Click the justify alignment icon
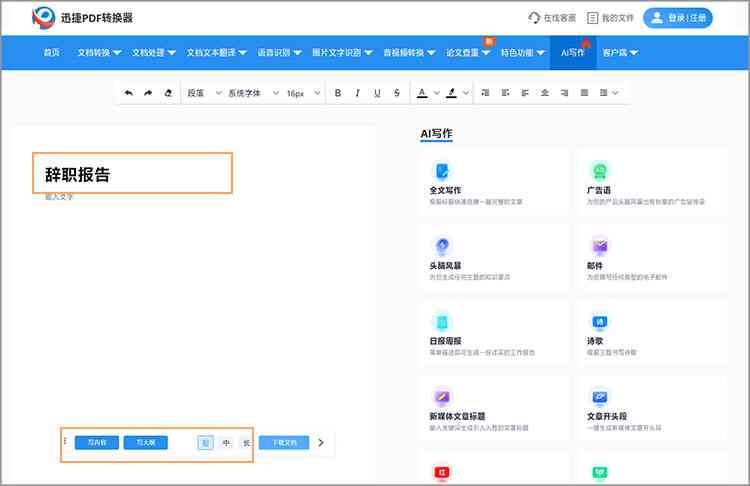Screen dimensions: 750x486 (x=584, y=93)
